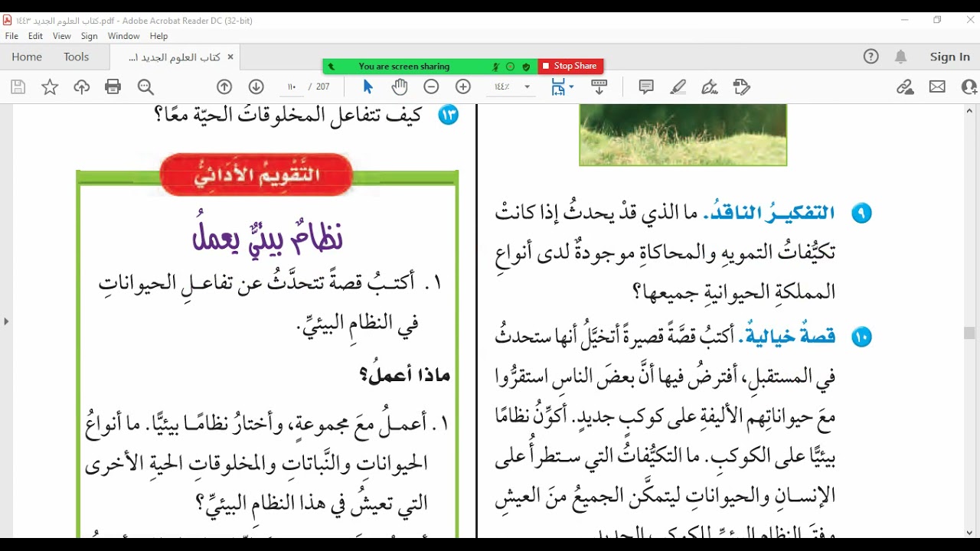Send file by email envelope icon
The image size is (980, 551).
(x=937, y=87)
